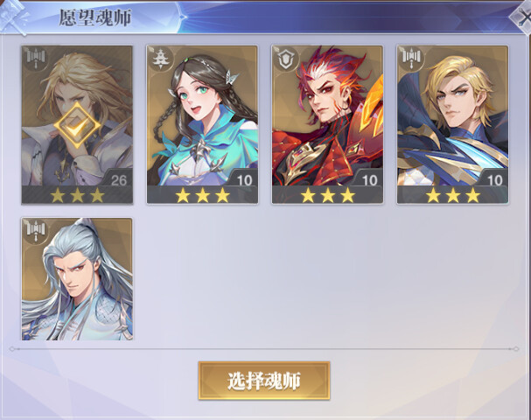
Task: Select the silver-haired soul master card
Action: pos(77,279)
